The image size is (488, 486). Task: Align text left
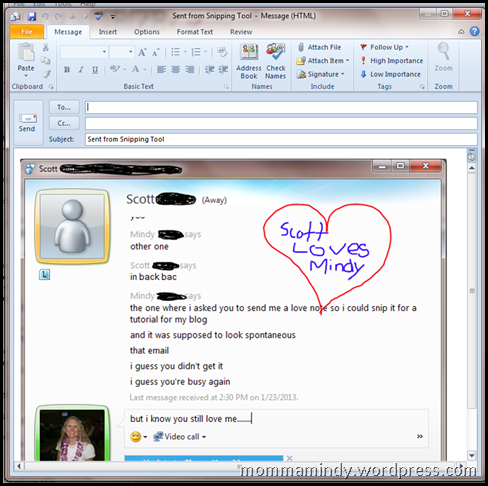pyautogui.click(x=162, y=69)
